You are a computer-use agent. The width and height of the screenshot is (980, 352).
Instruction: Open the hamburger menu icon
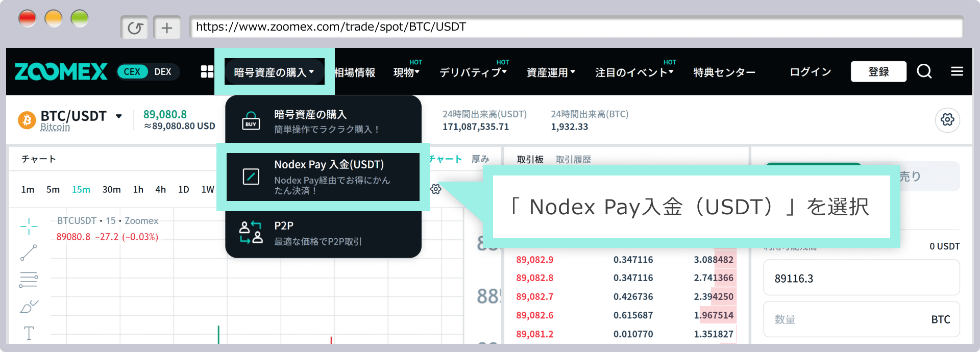tap(957, 71)
